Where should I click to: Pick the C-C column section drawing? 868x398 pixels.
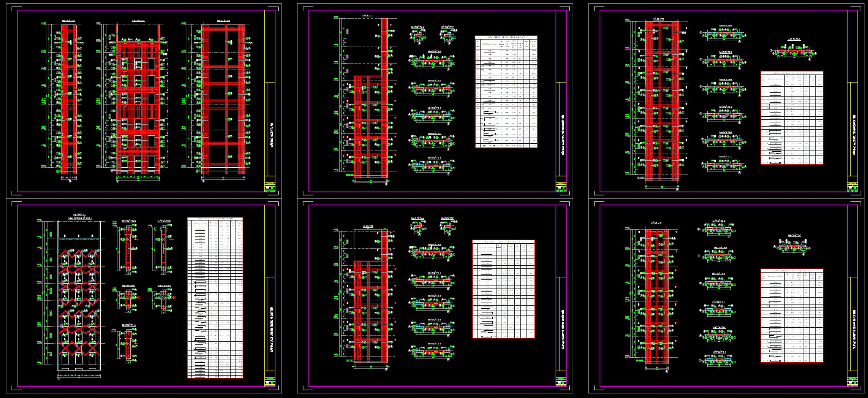click(128, 249)
